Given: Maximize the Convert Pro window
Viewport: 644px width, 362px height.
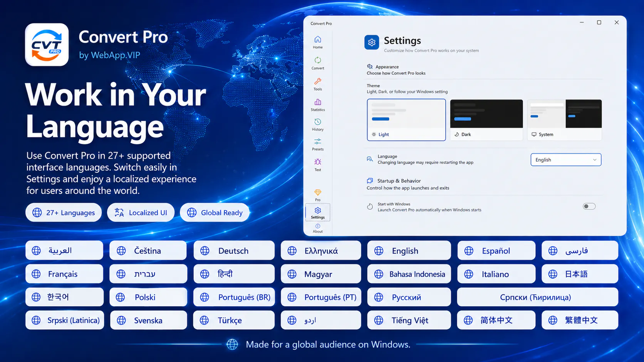Looking at the screenshot, I should click(x=599, y=22).
